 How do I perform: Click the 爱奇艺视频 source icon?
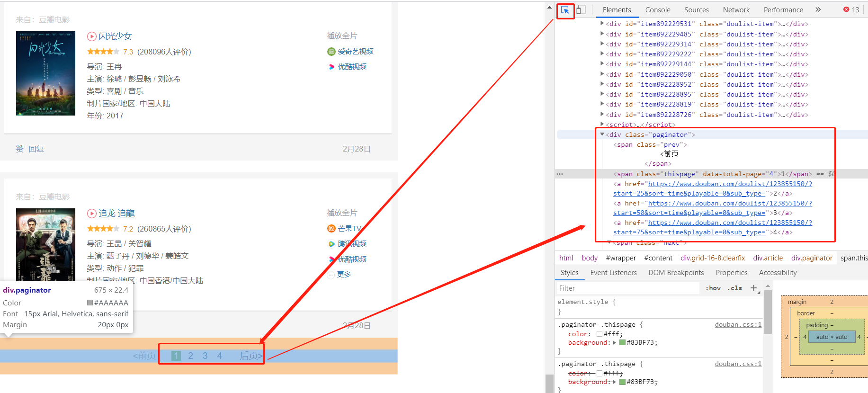click(331, 52)
